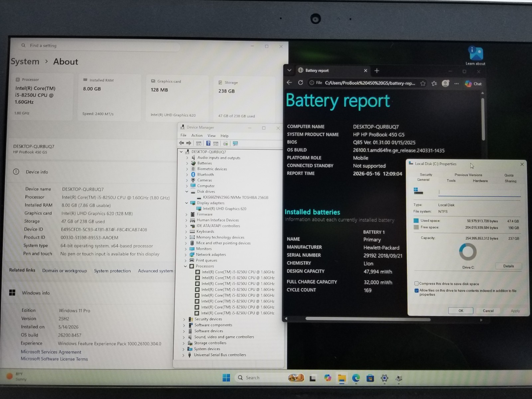This screenshot has width=532, height=399.
Task: Select Intel(R) UHD Graphics 620 in tree
Action: click(x=221, y=209)
